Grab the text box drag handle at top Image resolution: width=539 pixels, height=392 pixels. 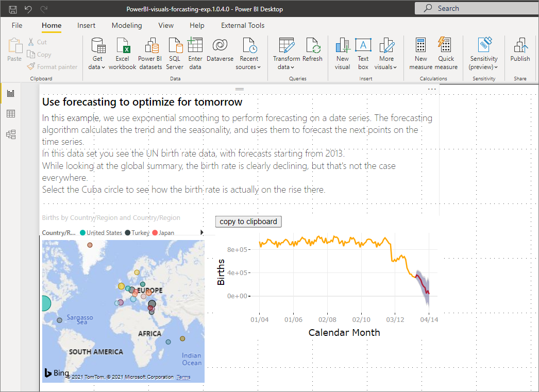[240, 89]
